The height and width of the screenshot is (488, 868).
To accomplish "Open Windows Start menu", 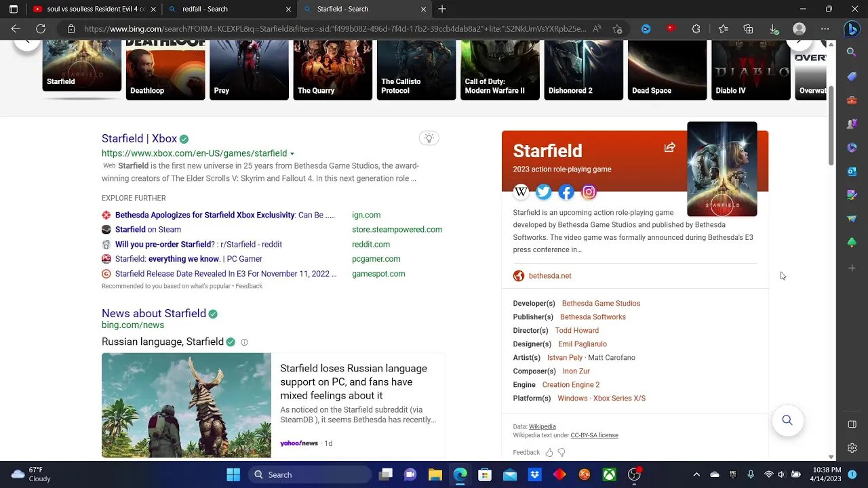I will tap(233, 474).
